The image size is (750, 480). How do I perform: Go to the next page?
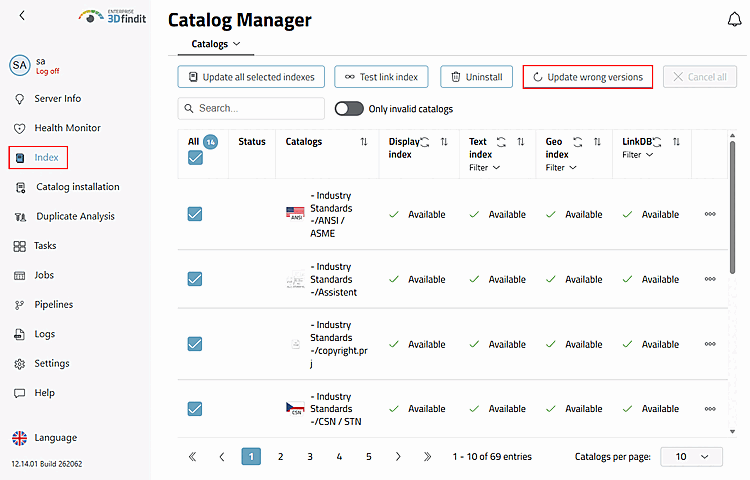pyautogui.click(x=398, y=457)
